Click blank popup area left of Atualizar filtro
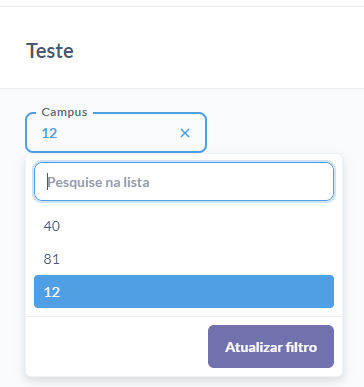This screenshot has height=387, width=364. click(x=117, y=347)
